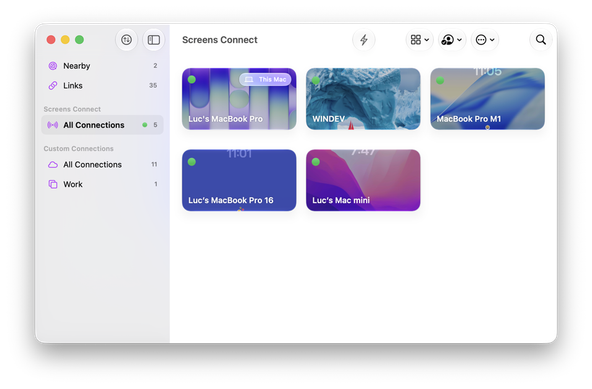Screen dimensions: 592x389
Task: Open the MacBook Pro M1 thumbnail
Action: 487,99
